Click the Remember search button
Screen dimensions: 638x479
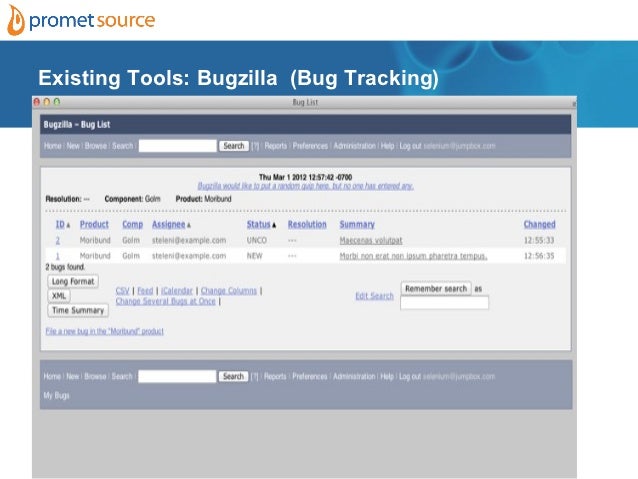[436, 289]
